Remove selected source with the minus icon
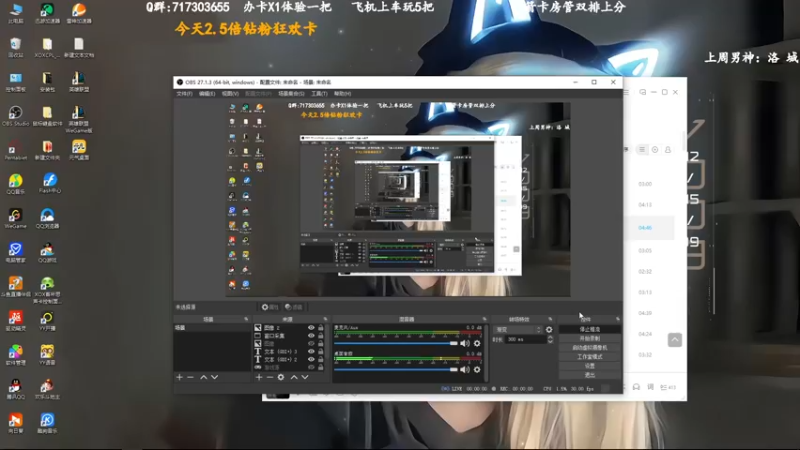Viewport: 800px width, 450px height. [x=270, y=377]
